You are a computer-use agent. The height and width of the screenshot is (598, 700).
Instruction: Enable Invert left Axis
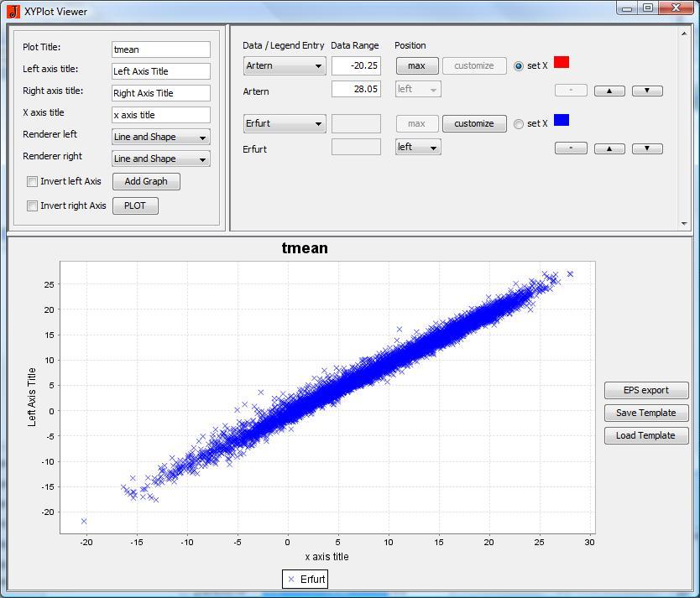pyautogui.click(x=31, y=181)
